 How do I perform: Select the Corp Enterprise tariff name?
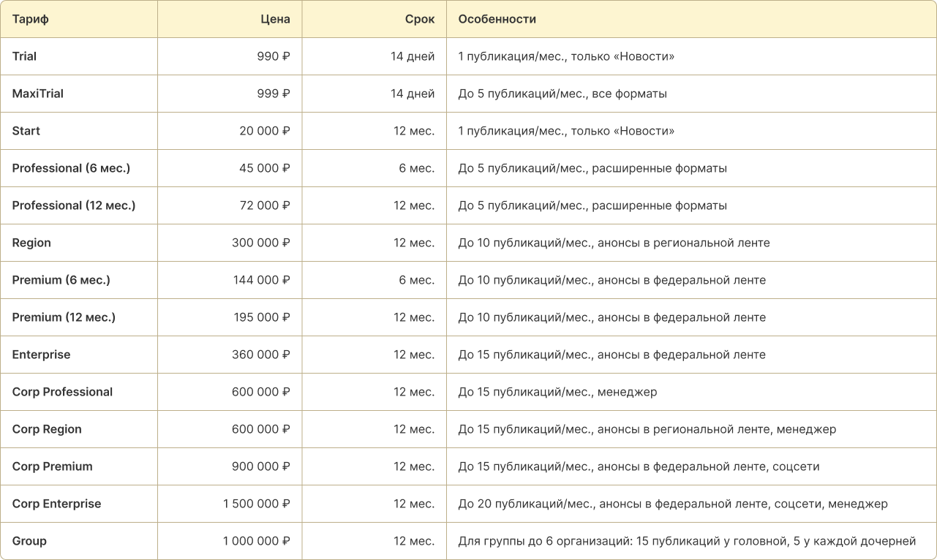point(56,504)
